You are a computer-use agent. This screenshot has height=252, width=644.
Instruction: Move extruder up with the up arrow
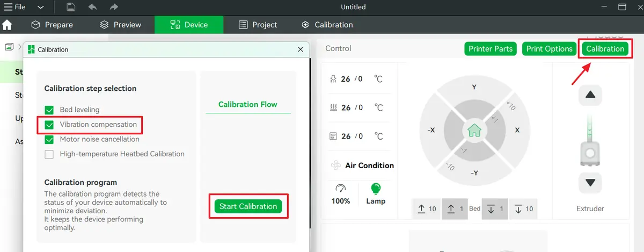pyautogui.click(x=590, y=95)
